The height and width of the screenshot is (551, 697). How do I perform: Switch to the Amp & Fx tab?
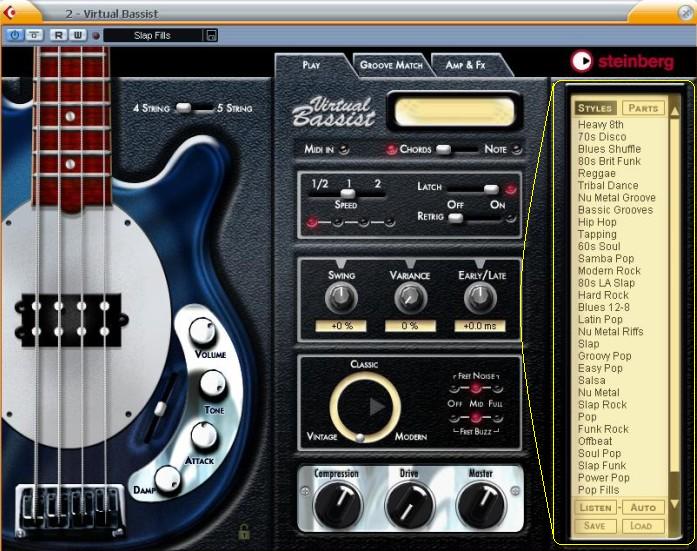tap(466, 65)
